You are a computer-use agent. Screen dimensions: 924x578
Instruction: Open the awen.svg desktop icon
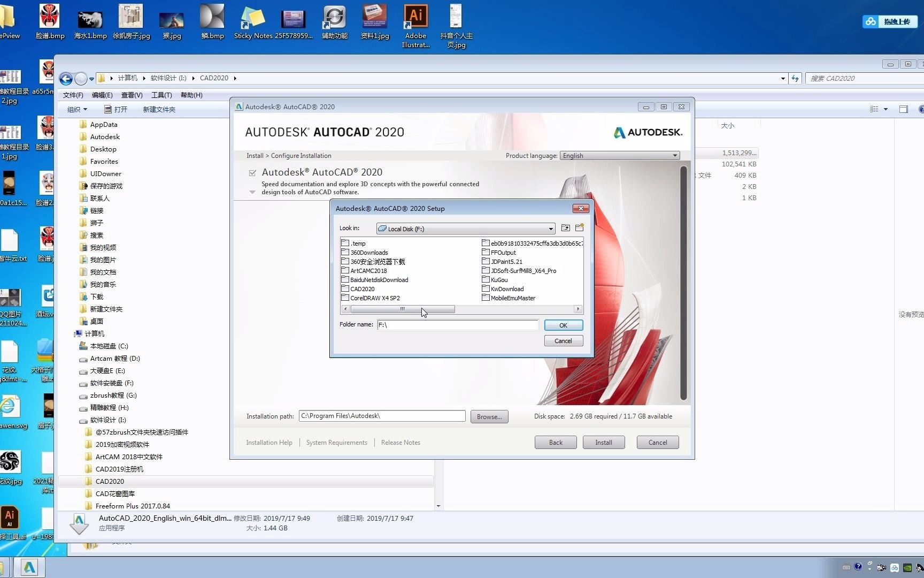pyautogui.click(x=12, y=412)
